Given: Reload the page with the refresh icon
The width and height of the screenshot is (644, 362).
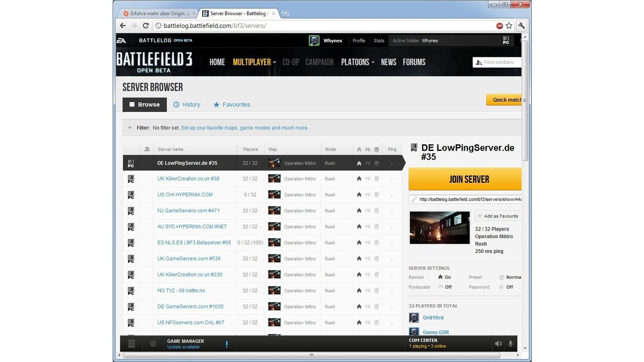Looking at the screenshot, I should [146, 26].
